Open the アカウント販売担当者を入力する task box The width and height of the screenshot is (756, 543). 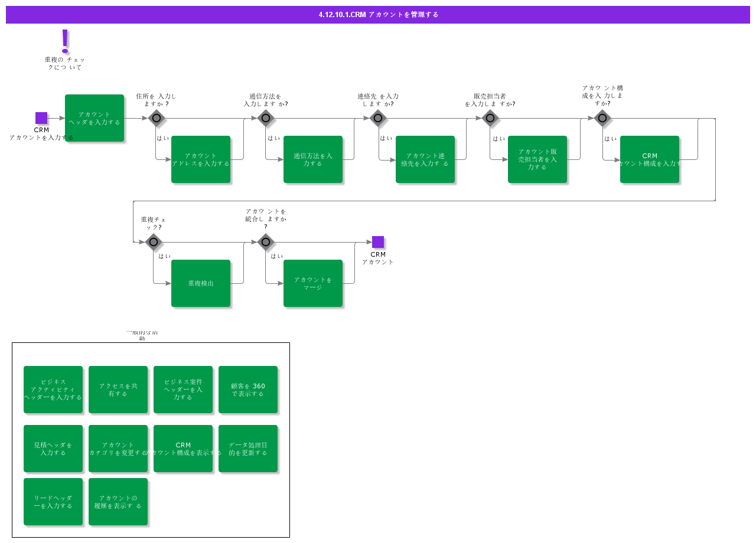click(537, 159)
